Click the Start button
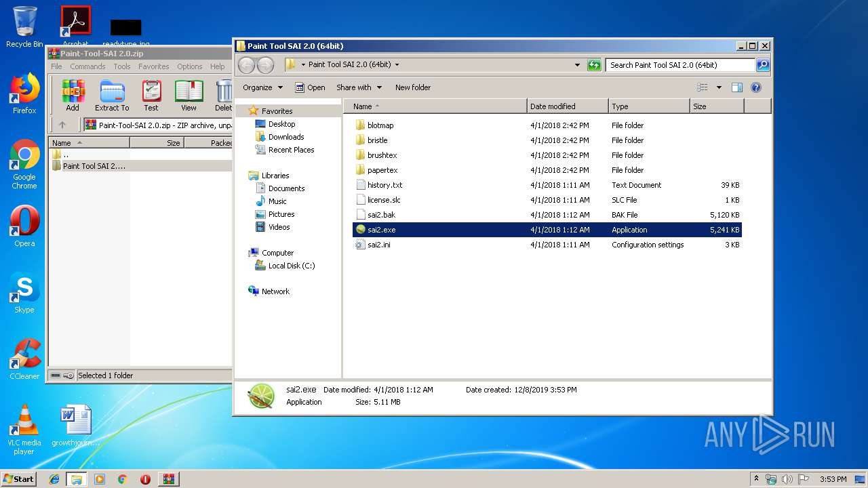 point(18,479)
